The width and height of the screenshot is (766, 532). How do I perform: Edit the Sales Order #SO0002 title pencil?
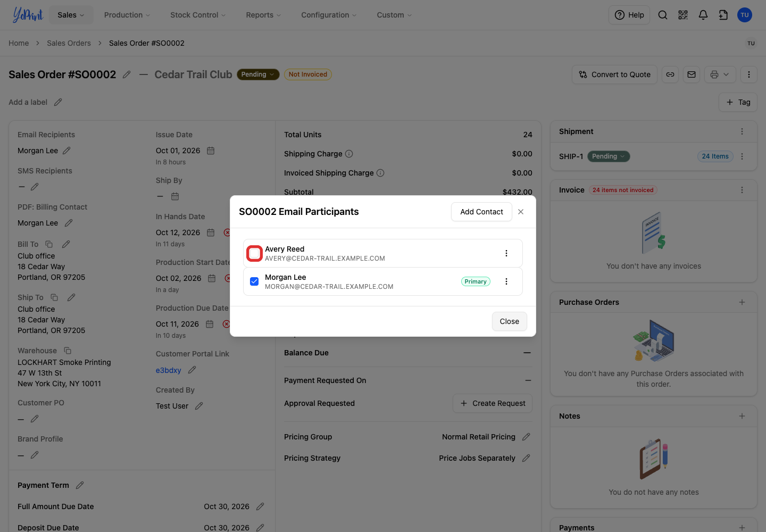[x=127, y=74]
